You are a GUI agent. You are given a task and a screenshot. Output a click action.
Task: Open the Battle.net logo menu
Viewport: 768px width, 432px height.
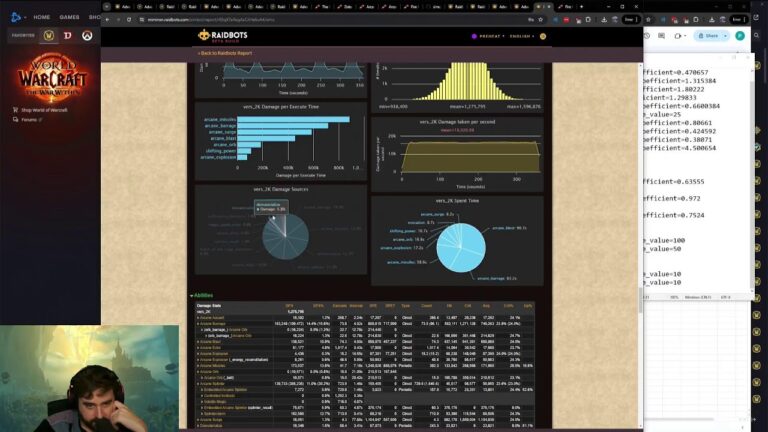[x=18, y=17]
